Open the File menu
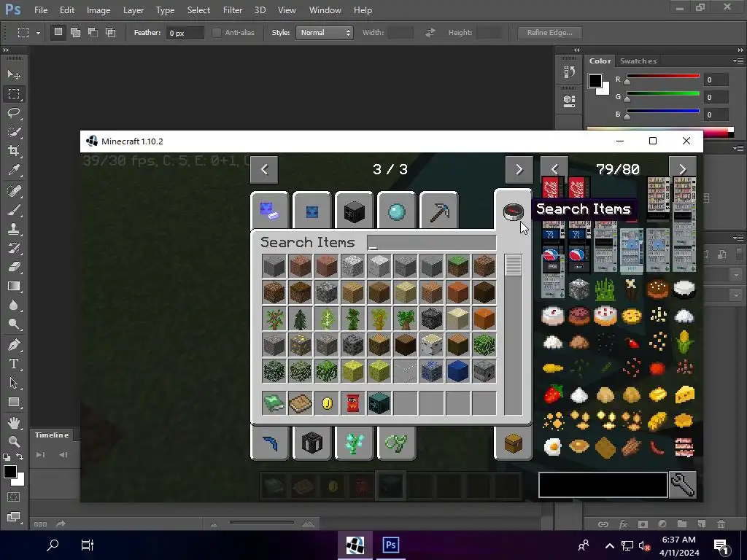Image resolution: width=747 pixels, height=560 pixels. pyautogui.click(x=41, y=10)
